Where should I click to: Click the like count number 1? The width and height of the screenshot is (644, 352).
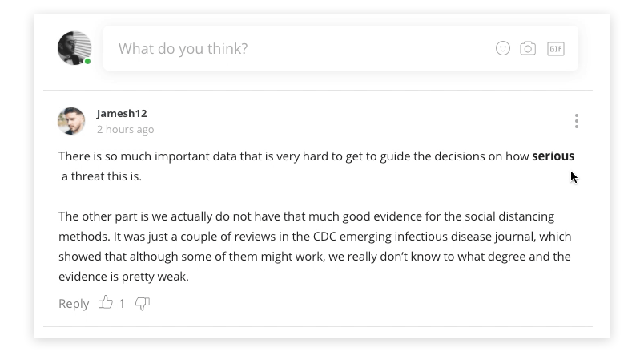coord(122,304)
